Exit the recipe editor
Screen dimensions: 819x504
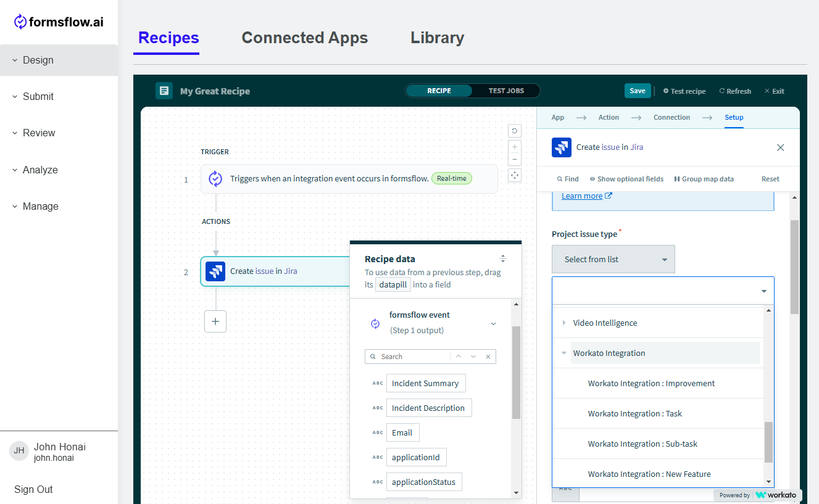(x=774, y=91)
